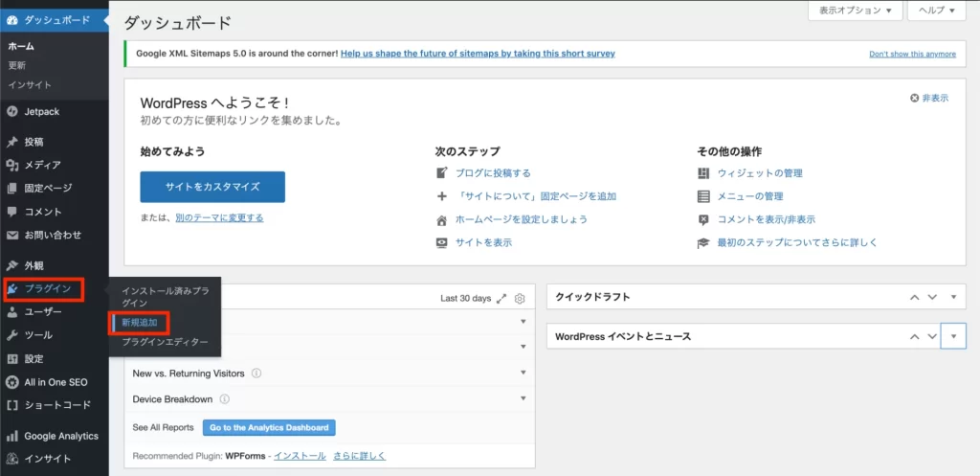Click the サイトをカスタマイズ button

212,186
